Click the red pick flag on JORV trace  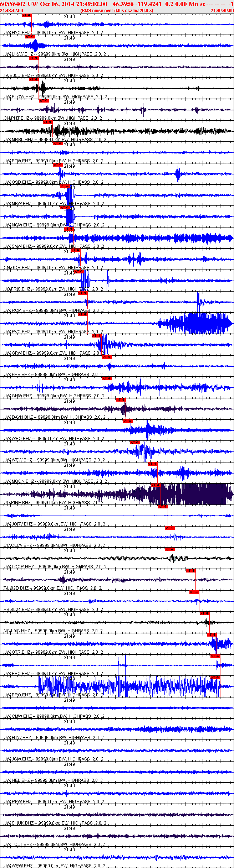(163, 507)
